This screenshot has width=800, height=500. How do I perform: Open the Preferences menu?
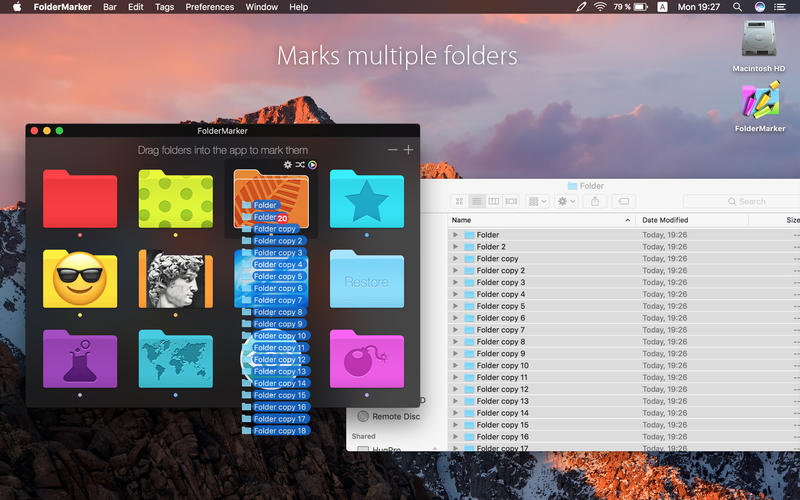pos(210,7)
